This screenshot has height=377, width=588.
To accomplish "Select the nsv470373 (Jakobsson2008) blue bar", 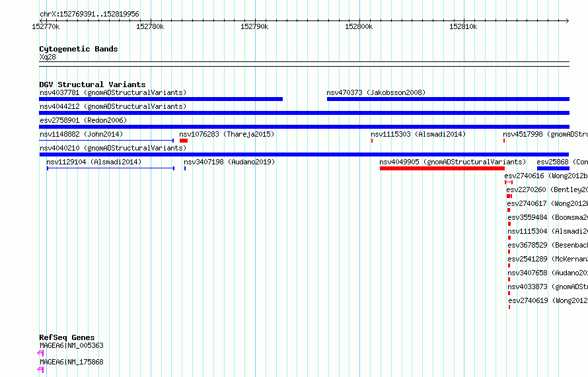I will (448, 99).
